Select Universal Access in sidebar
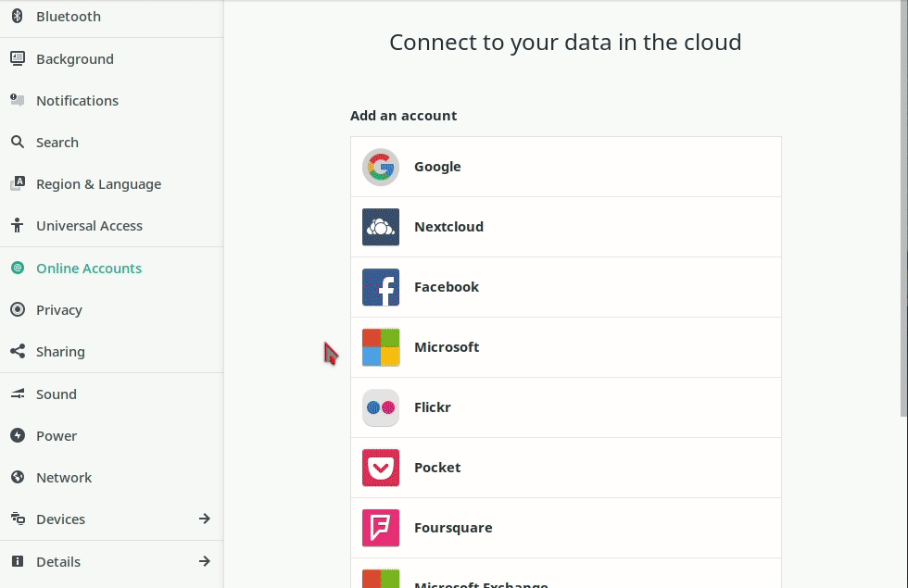 point(89,226)
